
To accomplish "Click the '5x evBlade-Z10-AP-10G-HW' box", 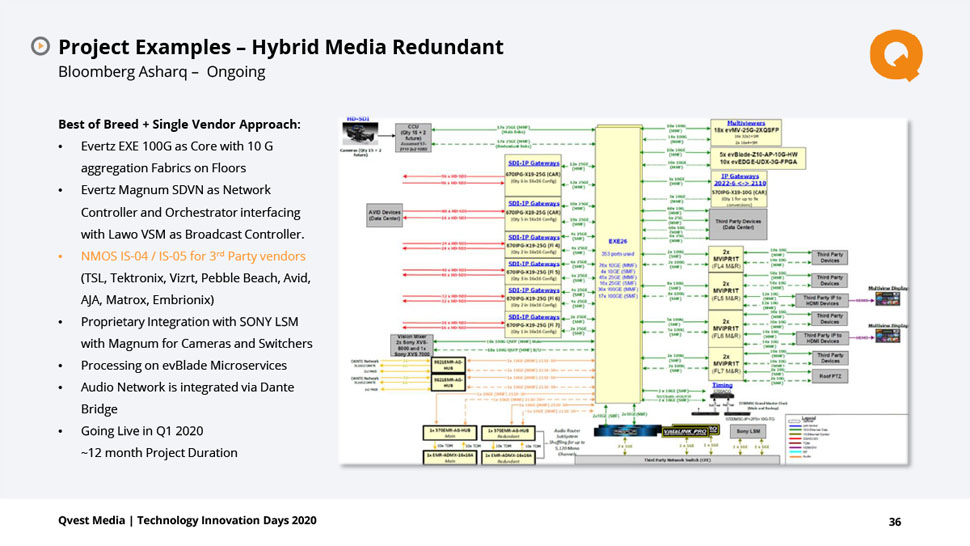I will coord(758,158).
